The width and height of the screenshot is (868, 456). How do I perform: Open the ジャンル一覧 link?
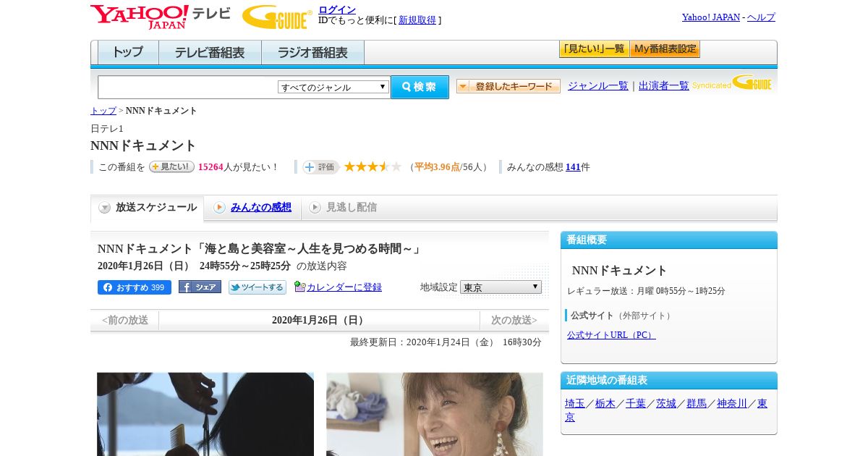pos(598,86)
